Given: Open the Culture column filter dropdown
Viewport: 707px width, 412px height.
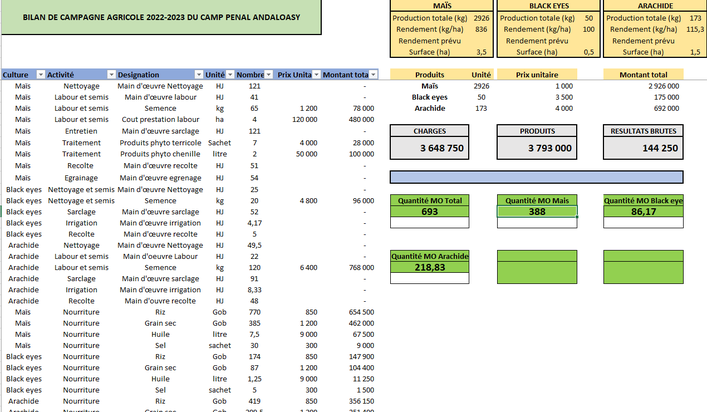Looking at the screenshot, I should click(x=40, y=75).
